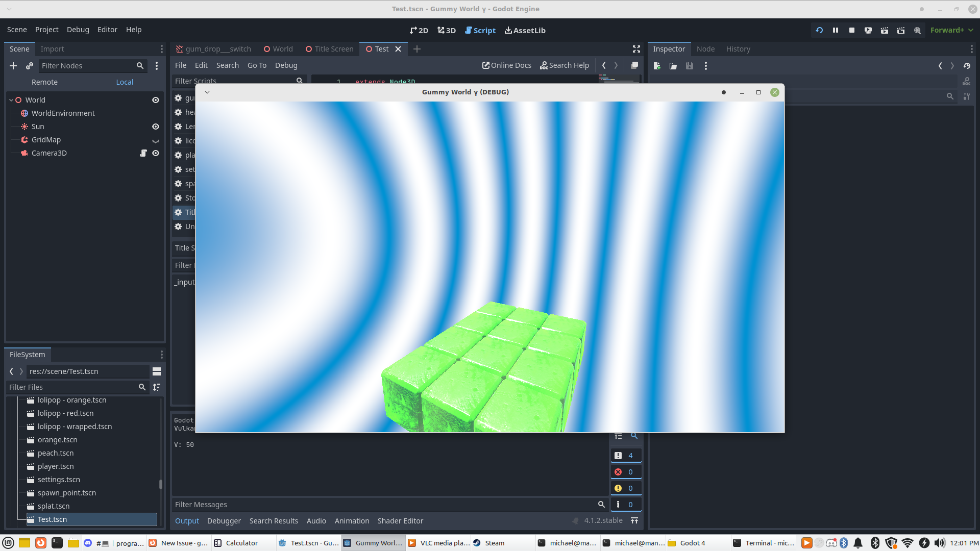The width and height of the screenshot is (980, 551).
Task: Save the current resource in the Inspector
Action: (x=690, y=66)
